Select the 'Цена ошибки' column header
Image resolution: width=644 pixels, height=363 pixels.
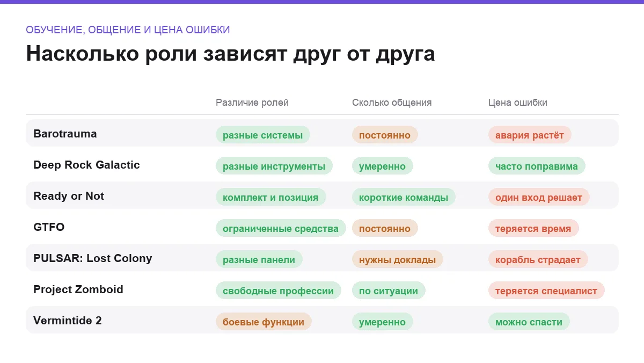pos(518,103)
